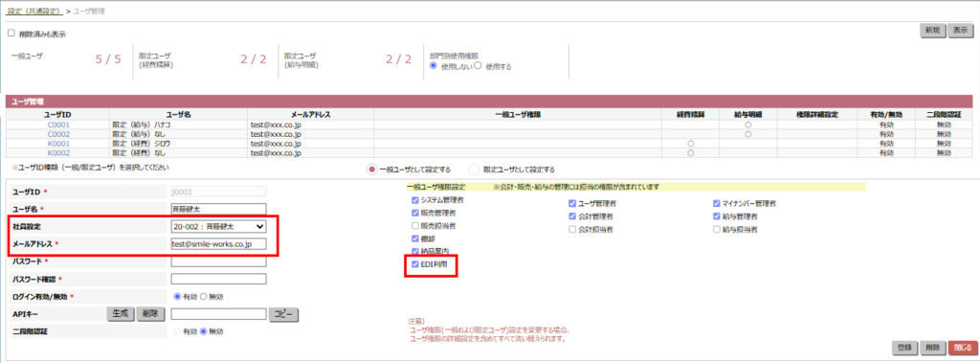
Task: Click the パスワード確認 input field
Action: 218,279
